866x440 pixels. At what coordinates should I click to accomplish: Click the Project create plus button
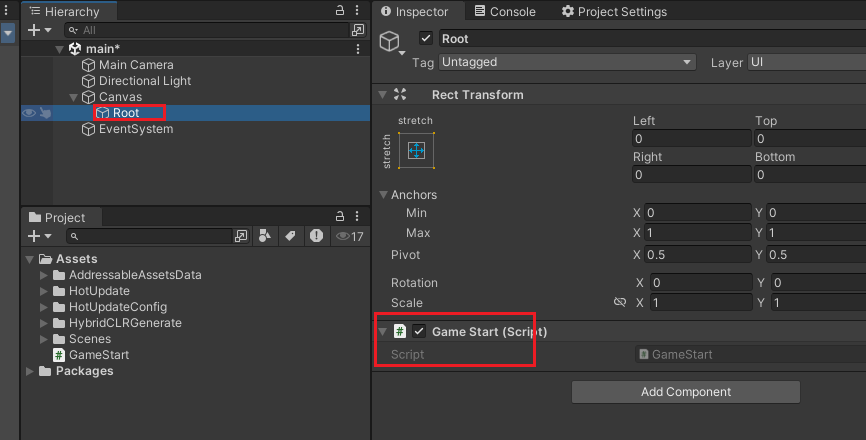tap(34, 236)
